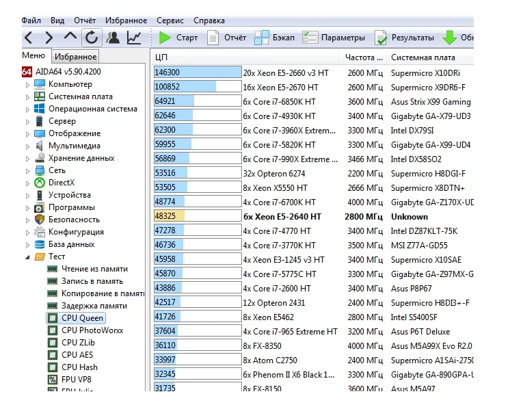
Task: Select the FPU VP8 test
Action: coord(77,380)
